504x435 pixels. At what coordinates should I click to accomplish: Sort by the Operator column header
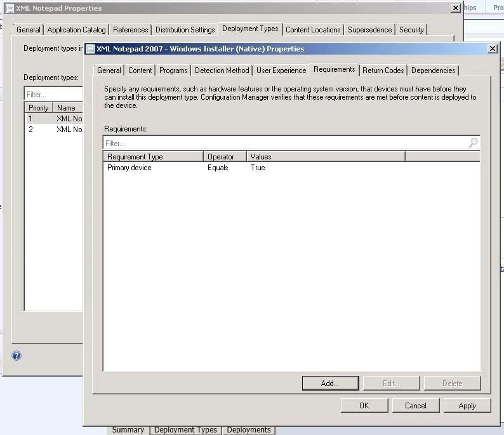coord(225,157)
